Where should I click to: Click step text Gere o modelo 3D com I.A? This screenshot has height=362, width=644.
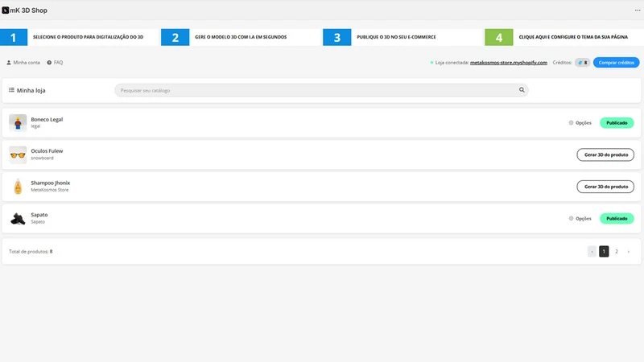coord(241,37)
